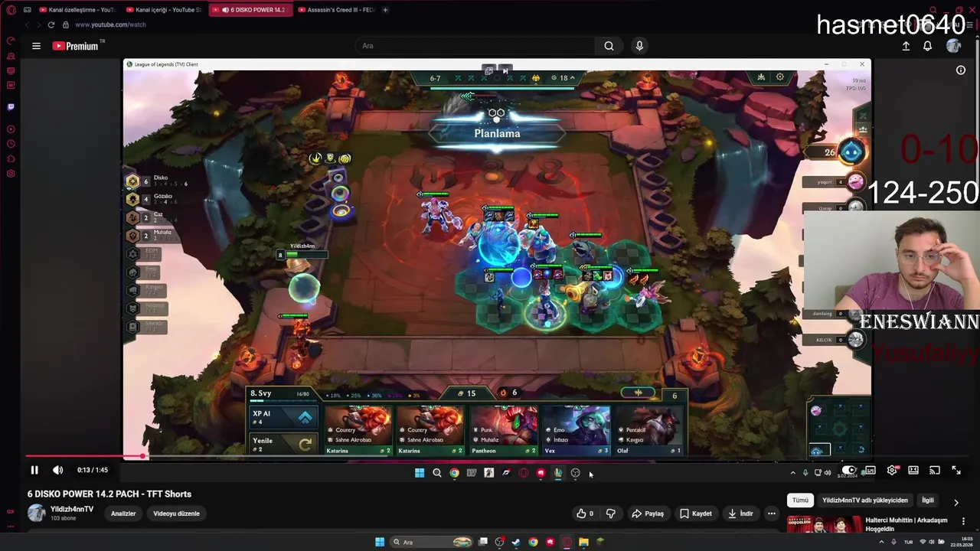980x551 pixels.
Task: Enter fullscreen mode in the player
Action: [x=956, y=470]
